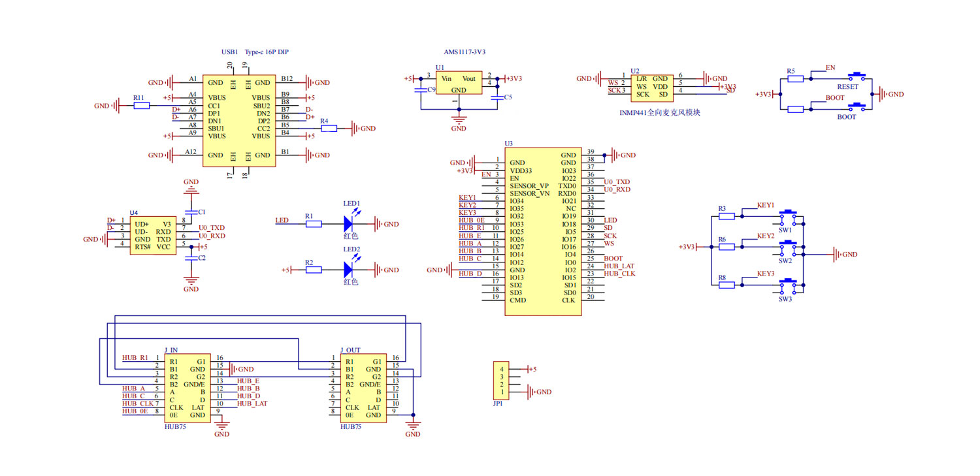
Task: Click resistor R4 beside CC2 pin
Action: click(329, 129)
